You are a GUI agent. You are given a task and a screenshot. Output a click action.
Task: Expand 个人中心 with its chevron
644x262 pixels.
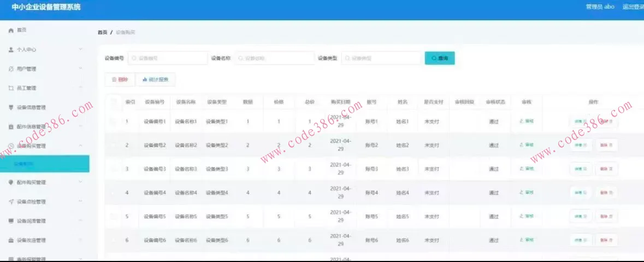pyautogui.click(x=80, y=49)
